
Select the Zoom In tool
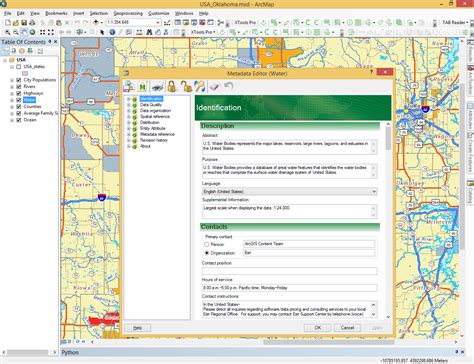coord(8,32)
